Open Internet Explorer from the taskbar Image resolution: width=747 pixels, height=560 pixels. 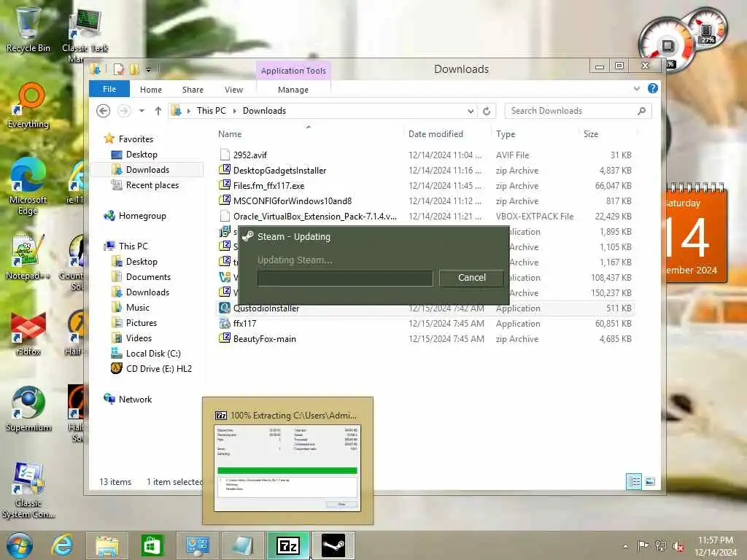click(x=63, y=545)
